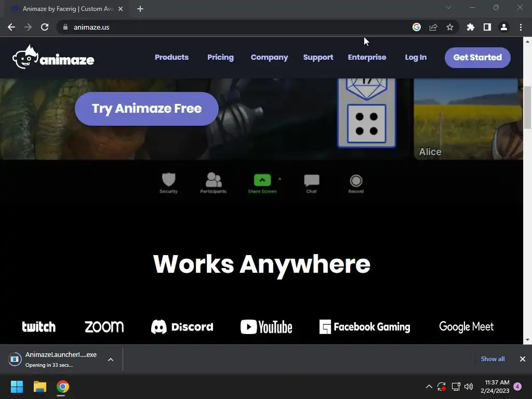
Task: Expand the Share Screen options caret
Action: click(280, 179)
